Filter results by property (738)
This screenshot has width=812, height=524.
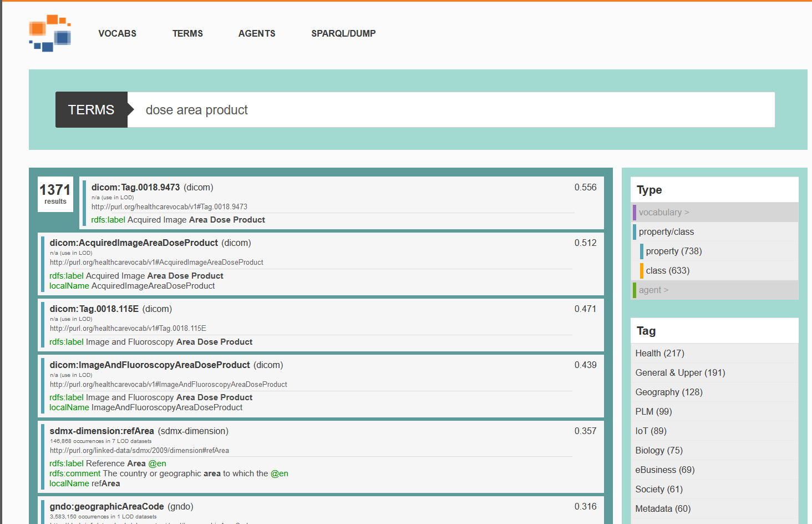pyautogui.click(x=674, y=251)
